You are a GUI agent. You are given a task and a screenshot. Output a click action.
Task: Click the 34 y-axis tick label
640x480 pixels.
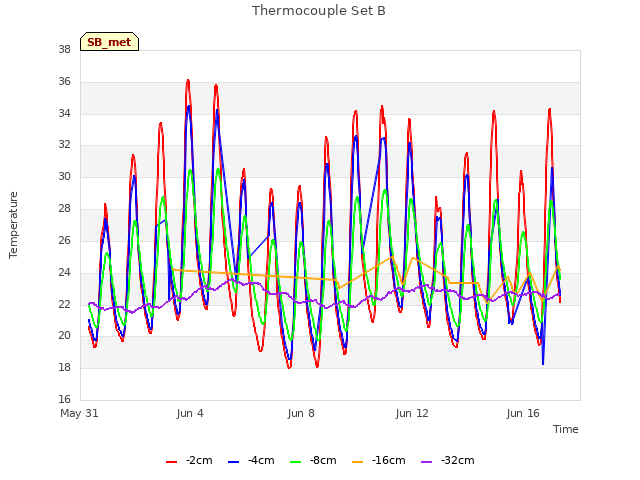pos(64,113)
